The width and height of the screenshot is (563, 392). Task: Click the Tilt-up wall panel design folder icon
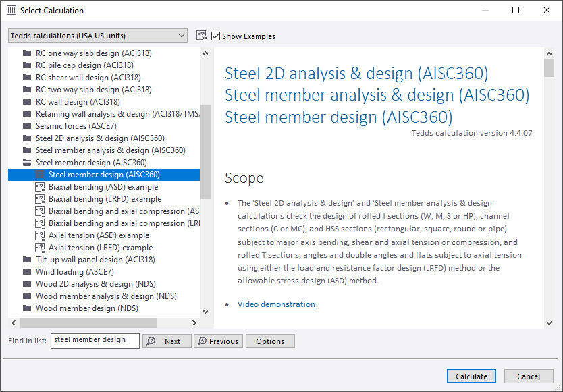tap(27, 260)
